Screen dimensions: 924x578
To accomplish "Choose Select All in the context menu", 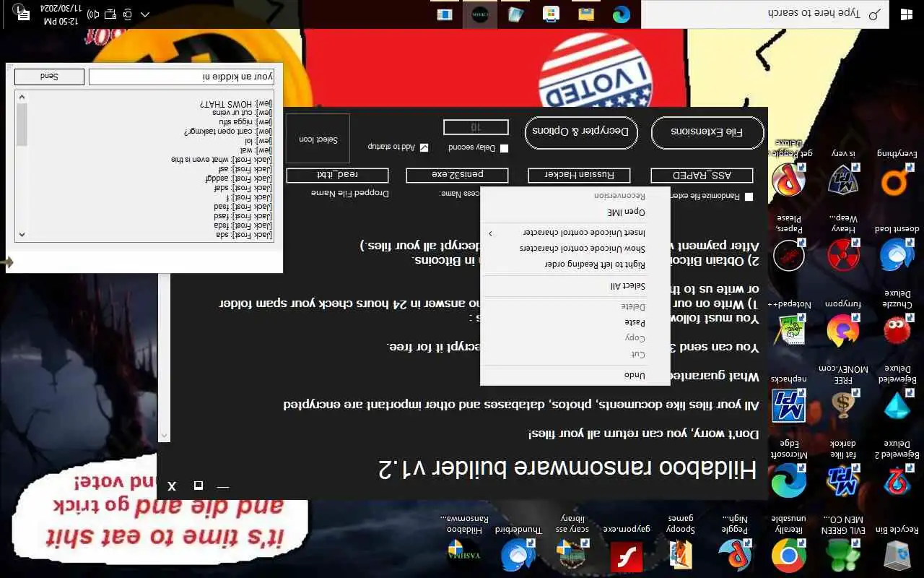I will 575,286.
